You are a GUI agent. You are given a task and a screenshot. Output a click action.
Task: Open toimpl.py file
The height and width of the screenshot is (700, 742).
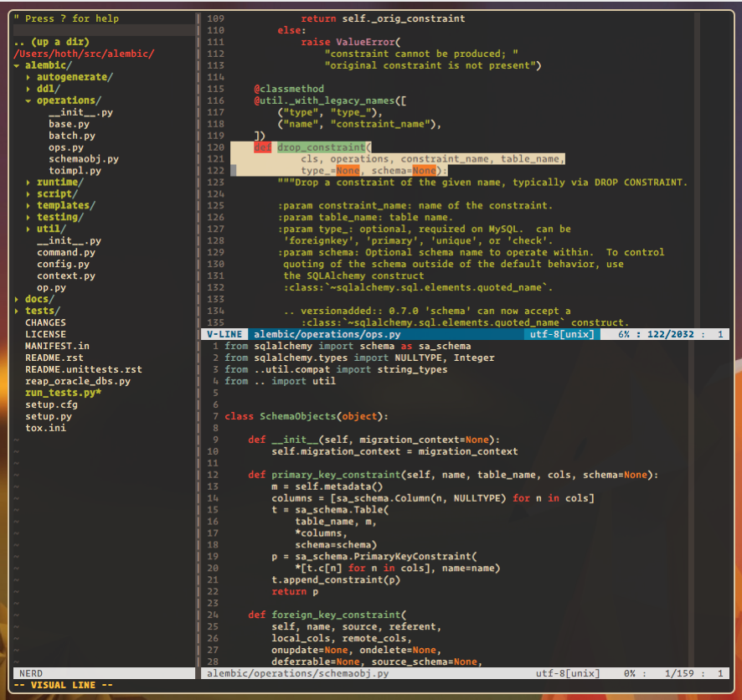click(75, 171)
